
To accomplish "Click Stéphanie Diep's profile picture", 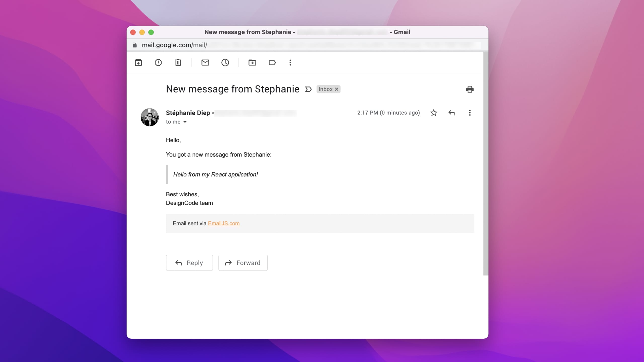I will point(150,117).
